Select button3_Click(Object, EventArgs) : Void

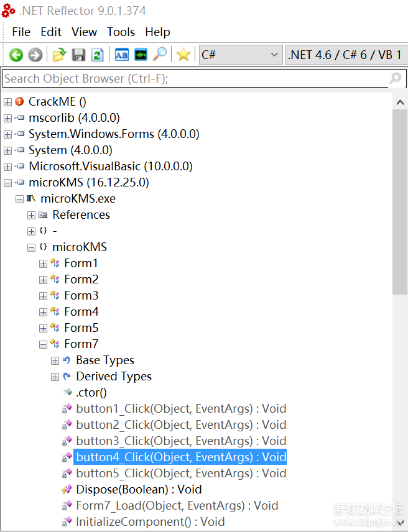[x=181, y=441]
